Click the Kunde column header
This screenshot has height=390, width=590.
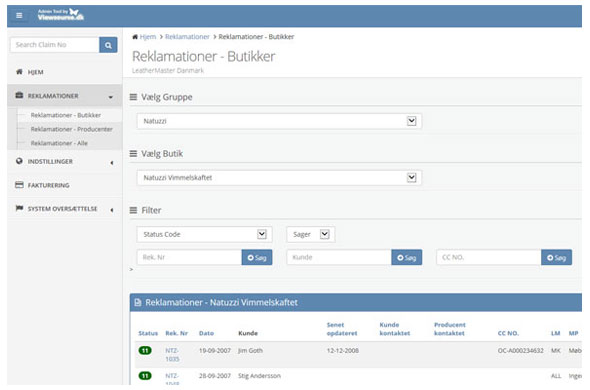(x=248, y=333)
